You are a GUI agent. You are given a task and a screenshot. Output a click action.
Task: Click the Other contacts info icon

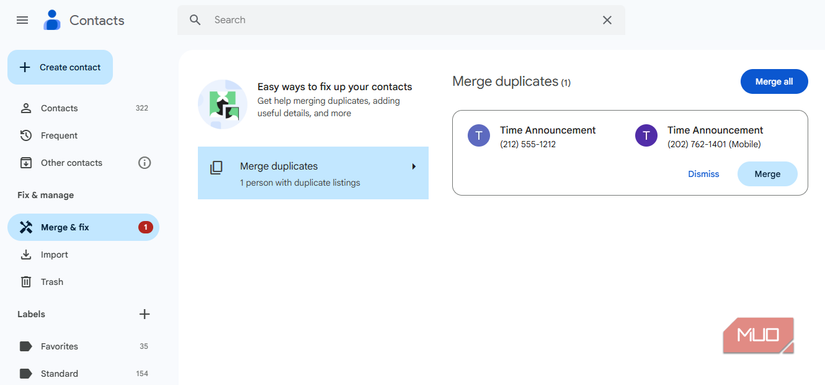tap(145, 163)
